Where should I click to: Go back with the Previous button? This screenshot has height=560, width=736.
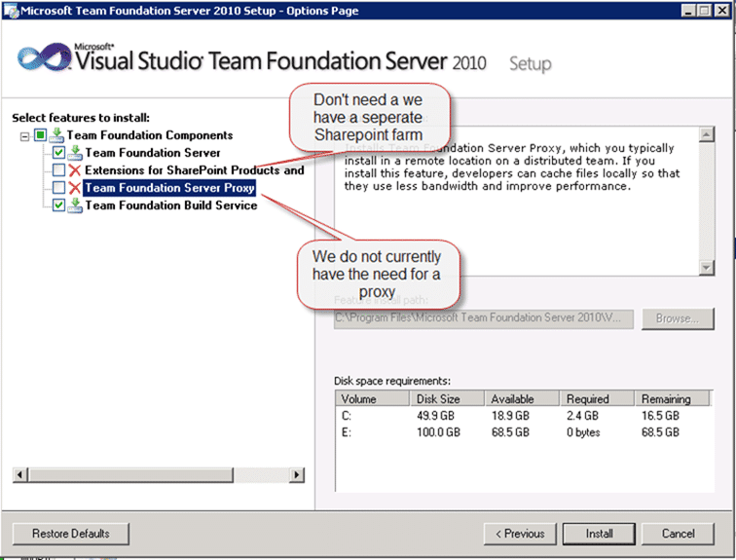click(x=520, y=534)
